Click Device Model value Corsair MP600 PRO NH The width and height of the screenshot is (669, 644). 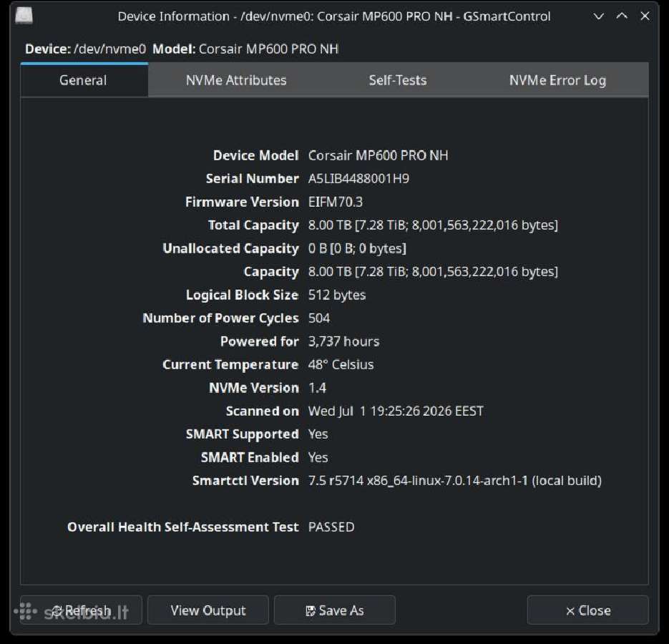point(378,155)
